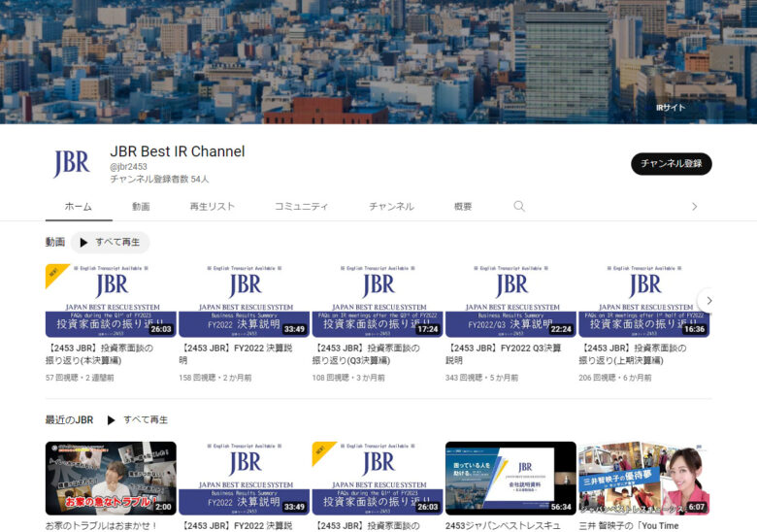
Task: Subscribe using the チャンネル登録 button
Action: pyautogui.click(x=671, y=164)
